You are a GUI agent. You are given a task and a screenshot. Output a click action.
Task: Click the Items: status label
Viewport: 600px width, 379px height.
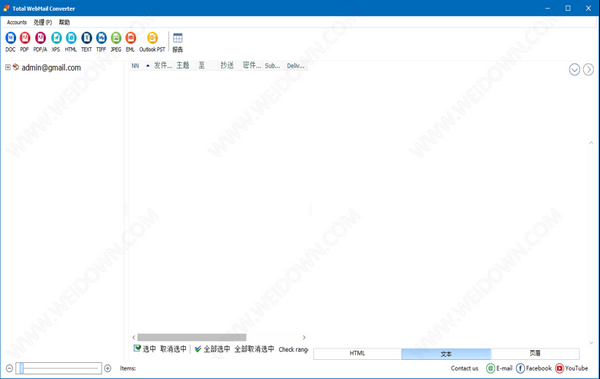click(128, 368)
